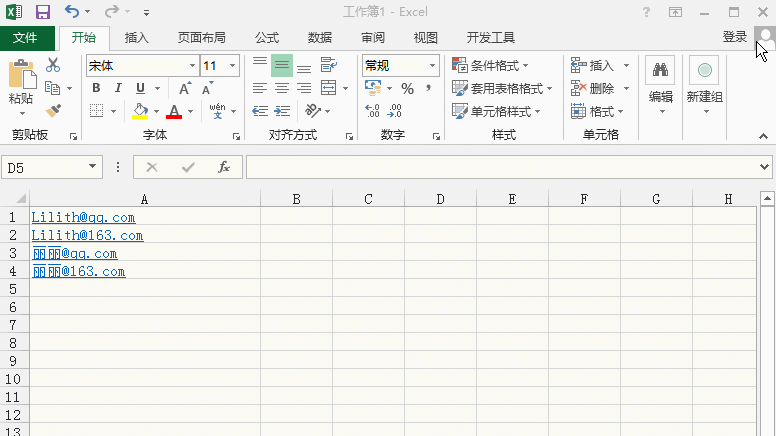Image resolution: width=776 pixels, height=436 pixels.
Task: Open the font name 宋体 dropdown
Action: [192, 65]
